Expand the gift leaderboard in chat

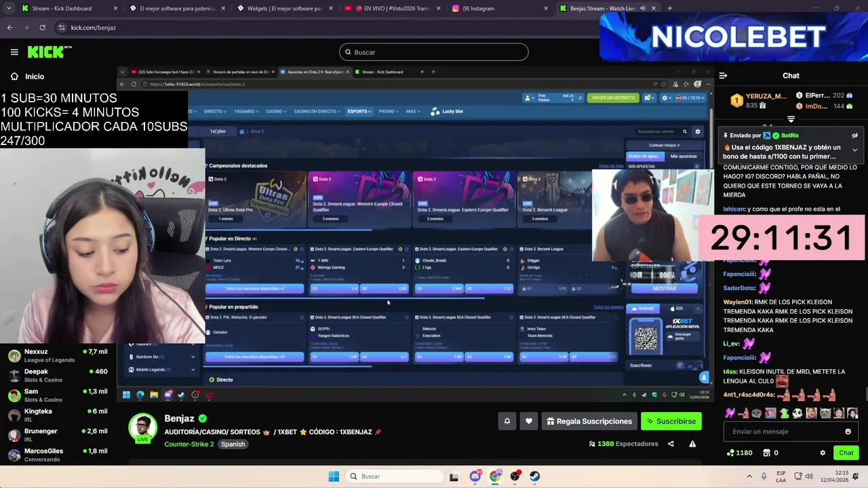pyautogui.click(x=791, y=119)
